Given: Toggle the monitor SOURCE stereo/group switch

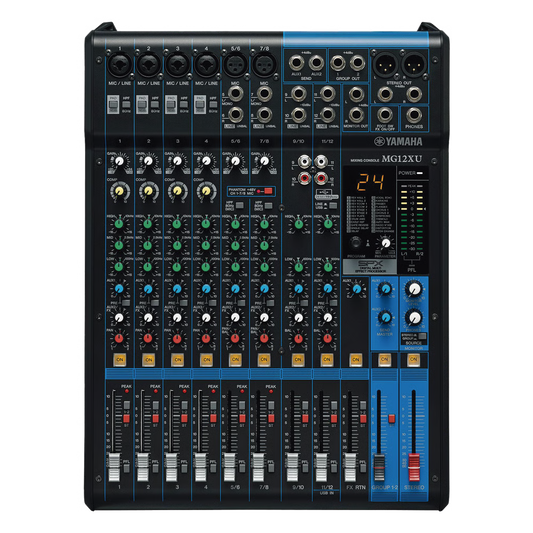Looking at the screenshot, I should (x=422, y=336).
